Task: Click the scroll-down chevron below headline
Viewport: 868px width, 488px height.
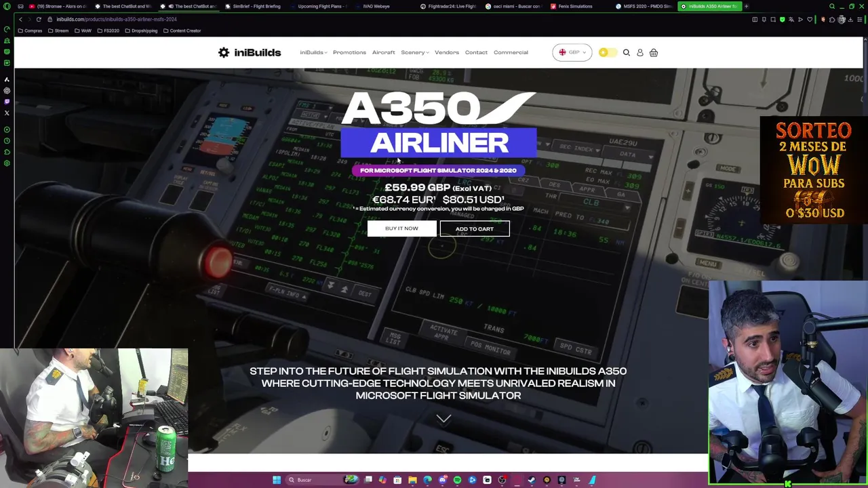Action: click(x=443, y=419)
